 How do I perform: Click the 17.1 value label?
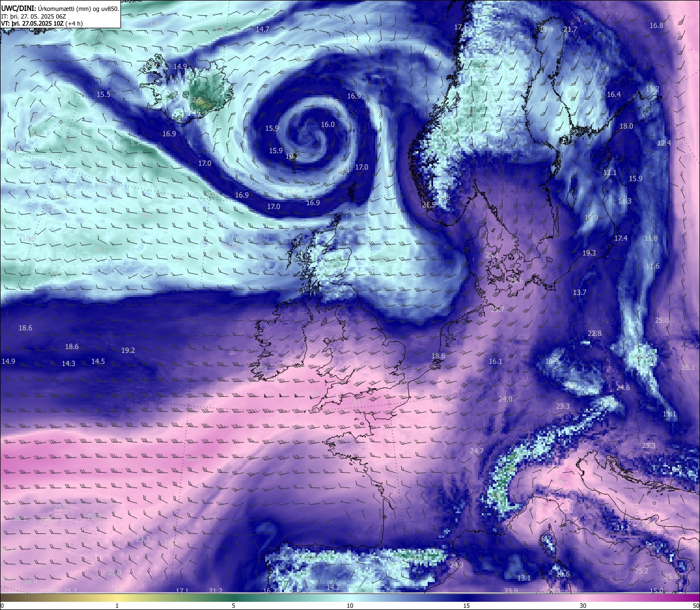182,591
